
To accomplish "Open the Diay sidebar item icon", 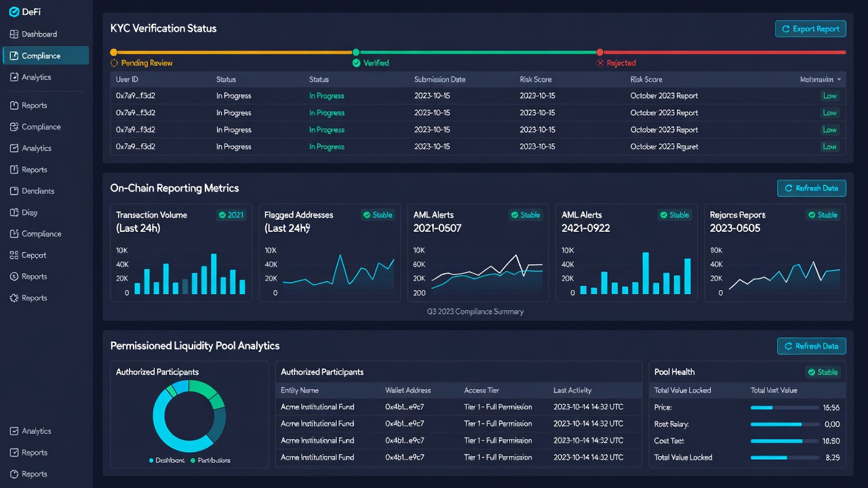I will click(14, 212).
